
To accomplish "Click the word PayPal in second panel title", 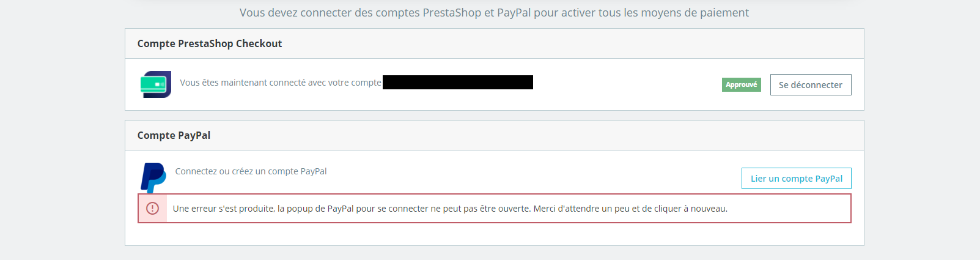I will pyautogui.click(x=194, y=135).
